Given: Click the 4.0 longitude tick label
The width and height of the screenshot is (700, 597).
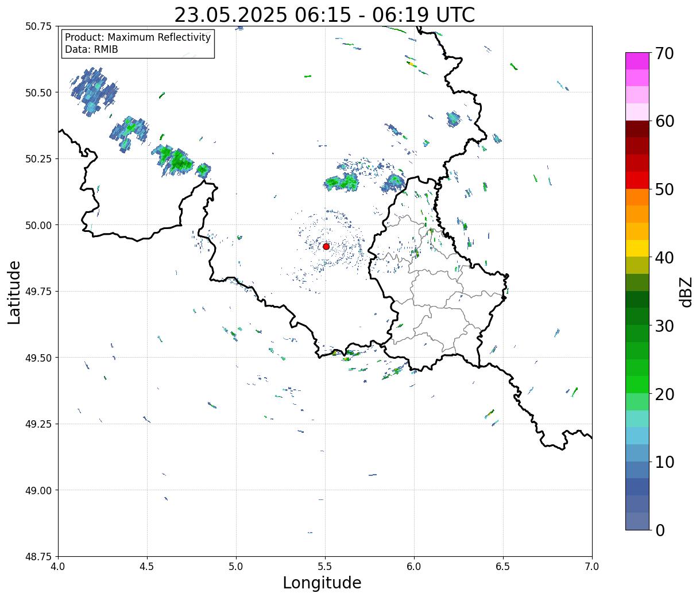Looking at the screenshot, I should [x=58, y=567].
